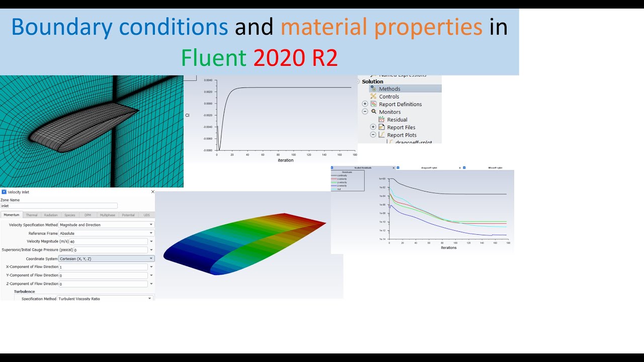Open Supersonic/Initial Gauge Pressure options arrow
Image resolution: width=644 pixels, height=362 pixels.
click(151, 250)
